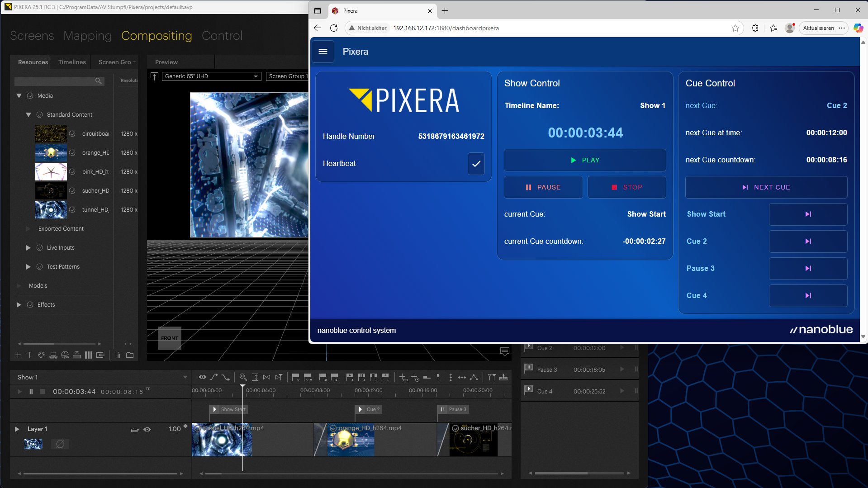Viewport: 868px width, 488px height.
Task: Open the Generic 65" UHD dropdown
Action: pyautogui.click(x=212, y=76)
